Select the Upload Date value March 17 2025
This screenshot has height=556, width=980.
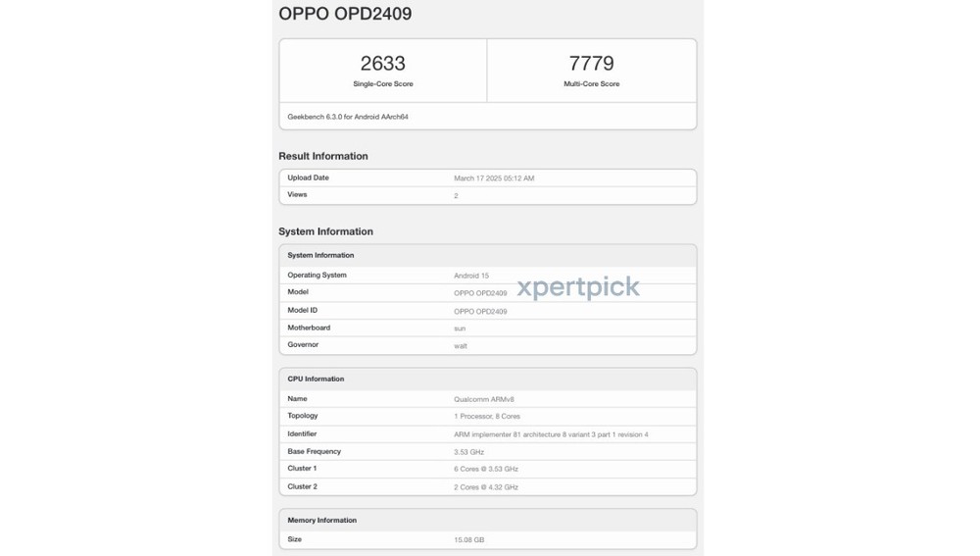click(x=494, y=178)
